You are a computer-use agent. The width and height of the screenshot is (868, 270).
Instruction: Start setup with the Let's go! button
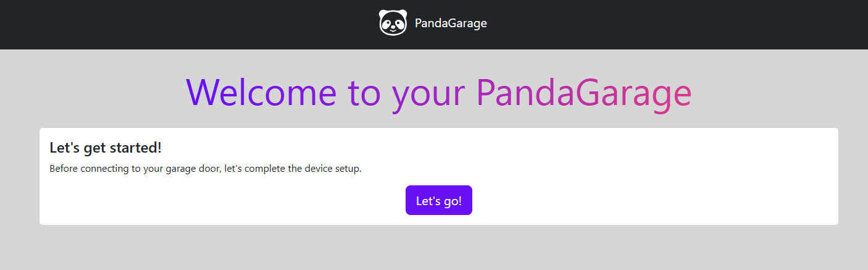(439, 201)
